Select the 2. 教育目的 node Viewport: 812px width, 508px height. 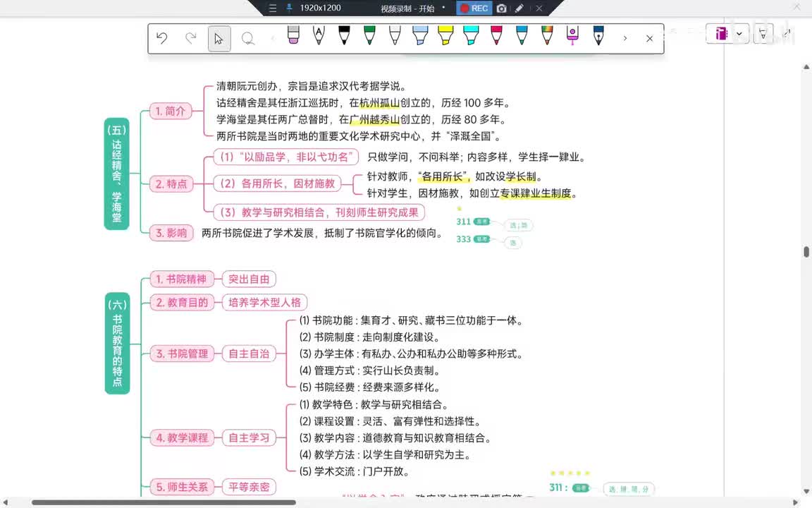(x=182, y=303)
